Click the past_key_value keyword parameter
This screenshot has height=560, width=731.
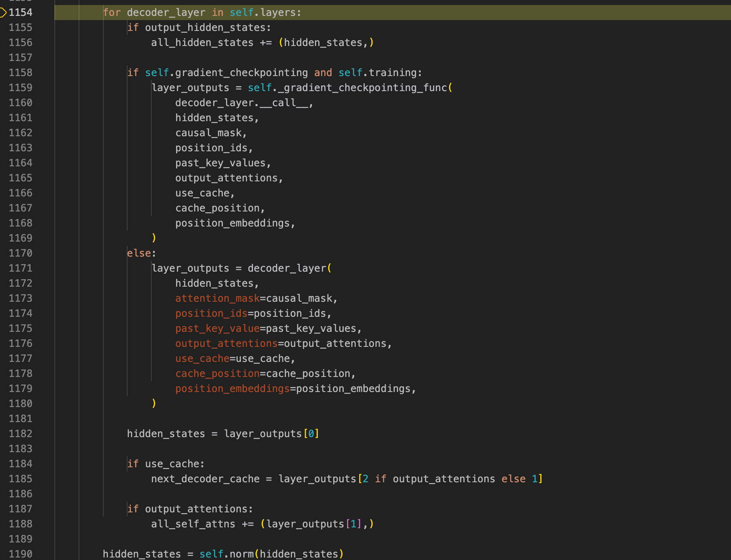click(x=217, y=328)
